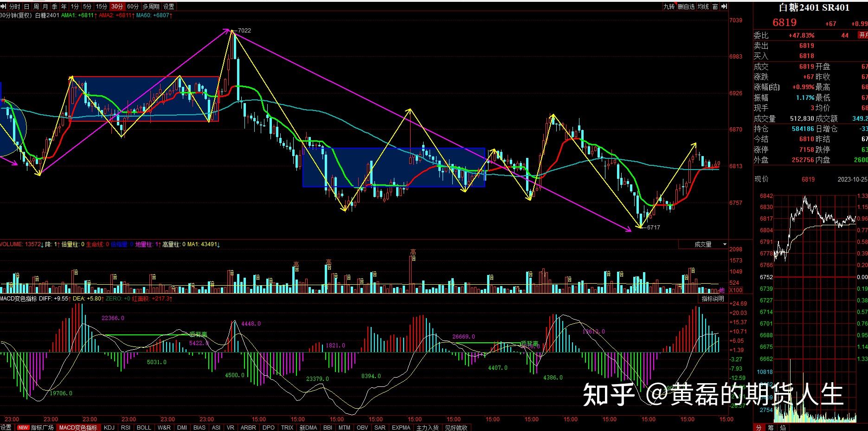Switch indicator to BIAS
Viewport: 868px width, 431px height.
click(x=199, y=427)
